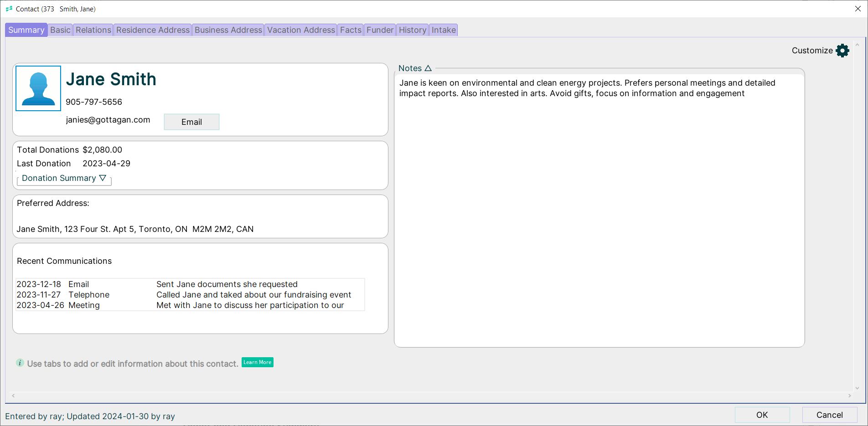Click the vertical scrollbar up arrow

[x=857, y=45]
